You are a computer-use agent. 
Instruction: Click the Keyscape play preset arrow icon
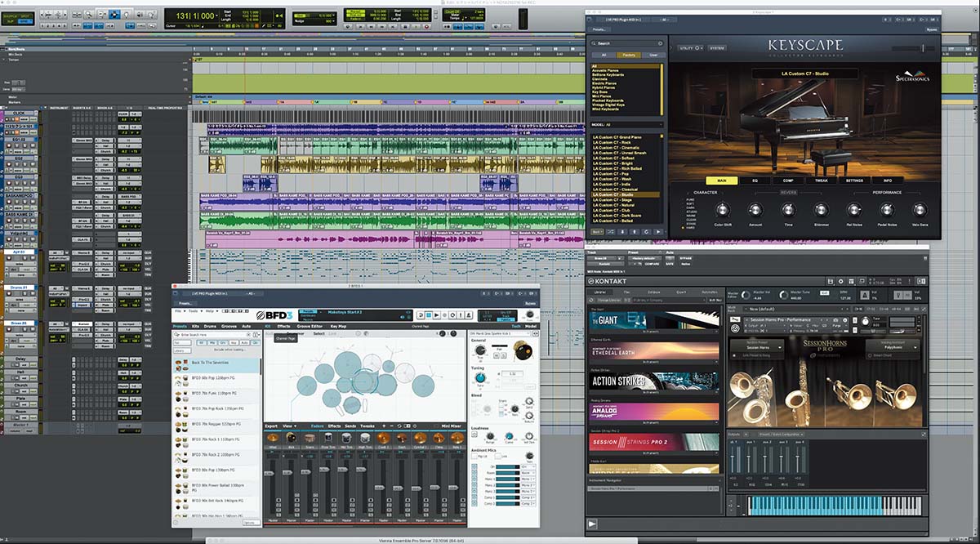658,232
